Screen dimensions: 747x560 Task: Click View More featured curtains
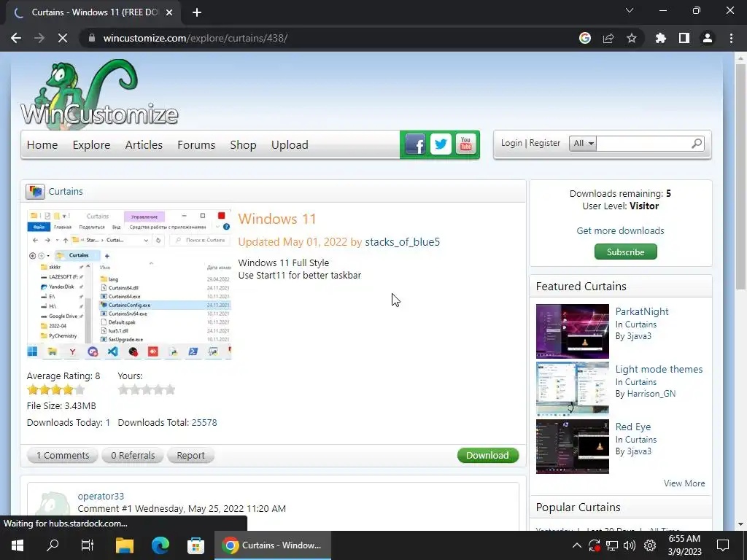click(684, 483)
